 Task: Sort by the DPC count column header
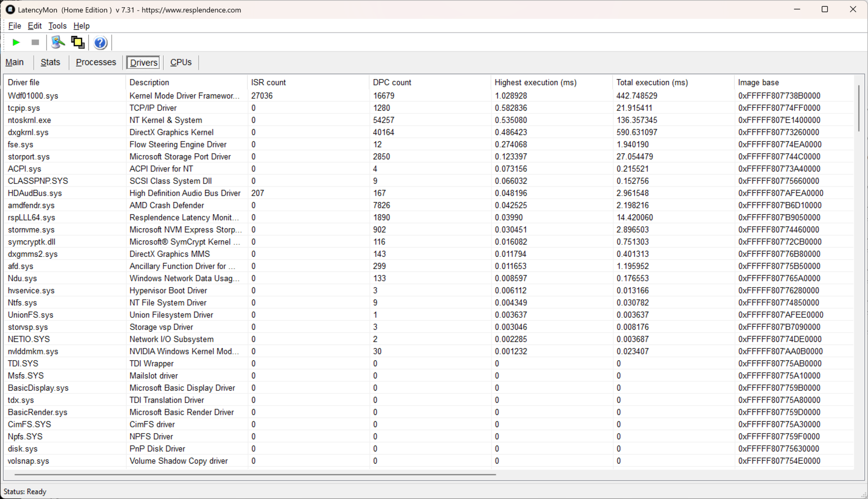[392, 82]
